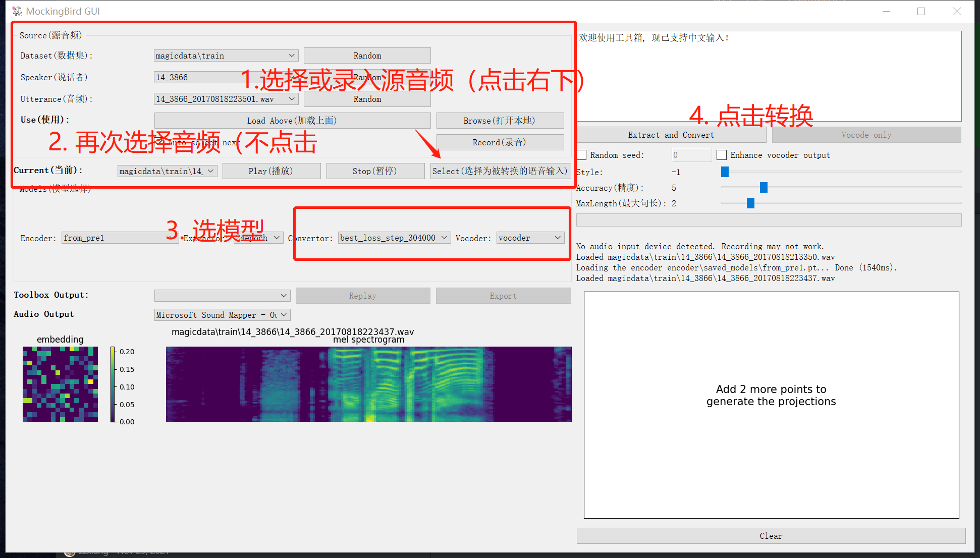Check Enhance vocoder output
The width and height of the screenshot is (980, 558).
tap(722, 154)
